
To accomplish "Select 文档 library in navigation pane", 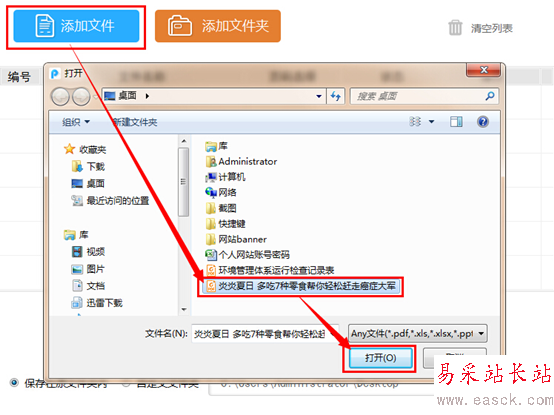I will pyautogui.click(x=88, y=285).
